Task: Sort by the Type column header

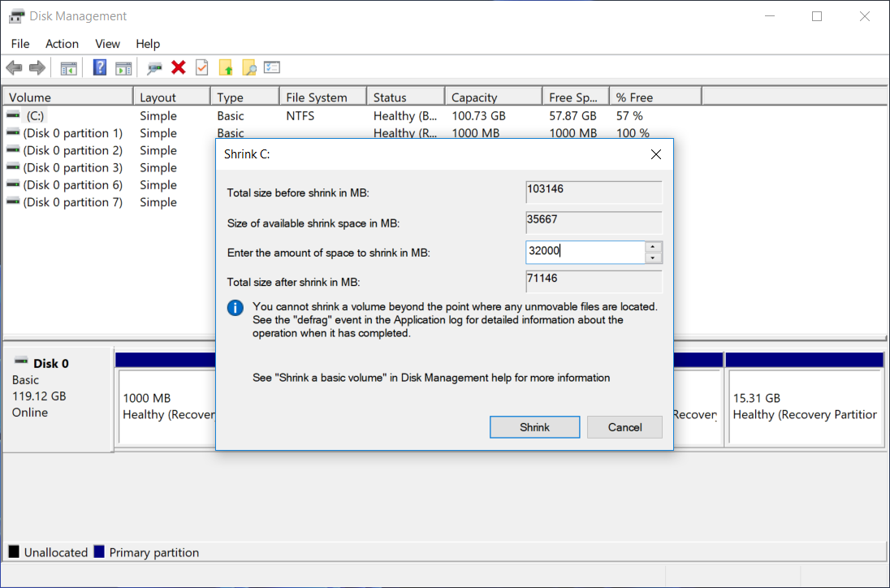Action: pyautogui.click(x=245, y=97)
